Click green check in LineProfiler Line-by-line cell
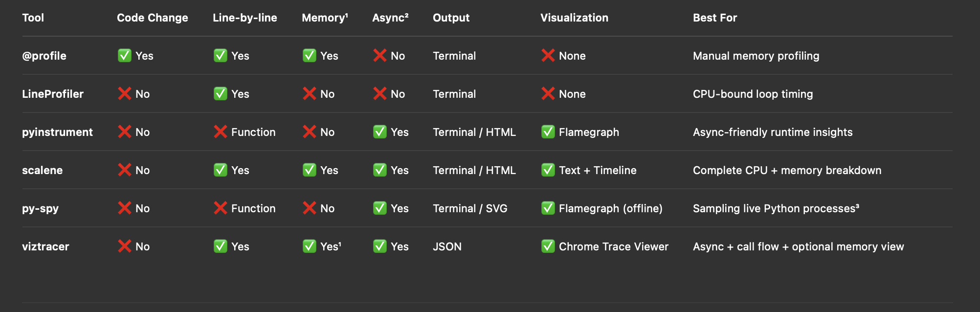The image size is (980, 312). coord(221,93)
